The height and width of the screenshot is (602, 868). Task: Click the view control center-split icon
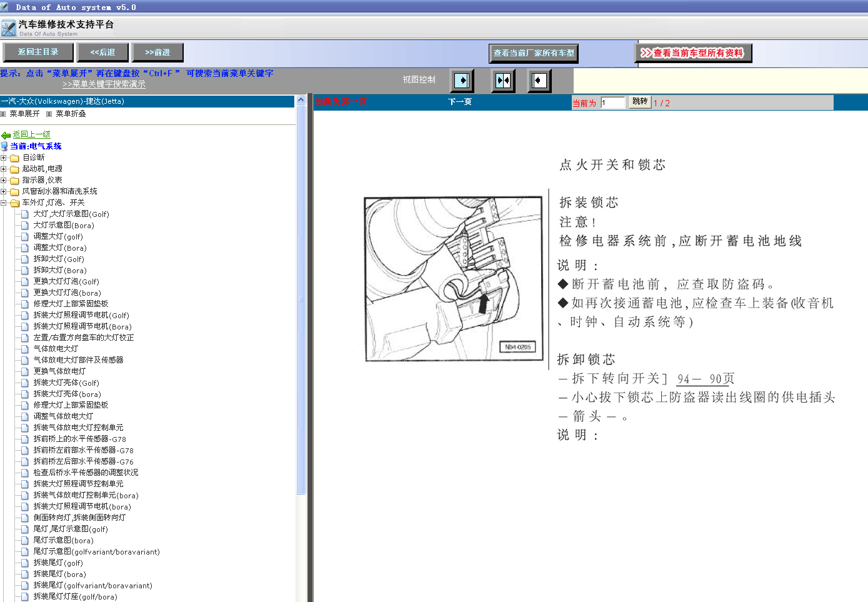(x=503, y=81)
